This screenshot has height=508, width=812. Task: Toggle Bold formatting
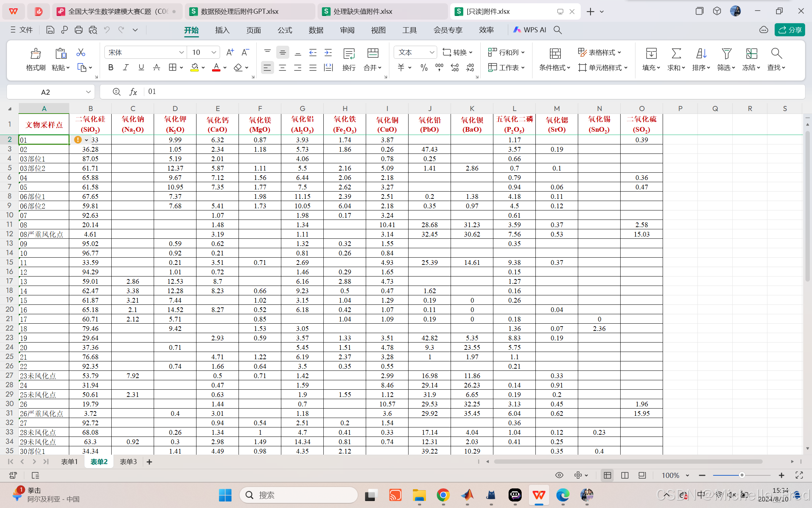pos(111,67)
